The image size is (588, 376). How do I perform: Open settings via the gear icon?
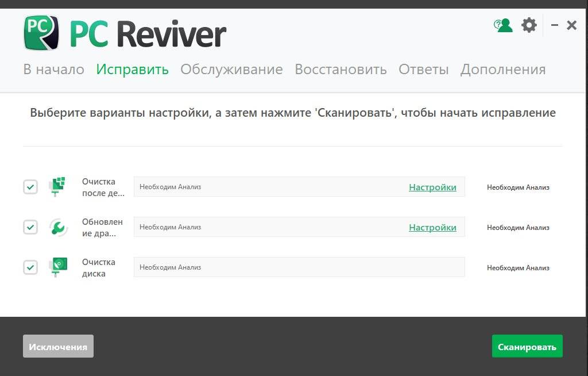[x=529, y=25]
